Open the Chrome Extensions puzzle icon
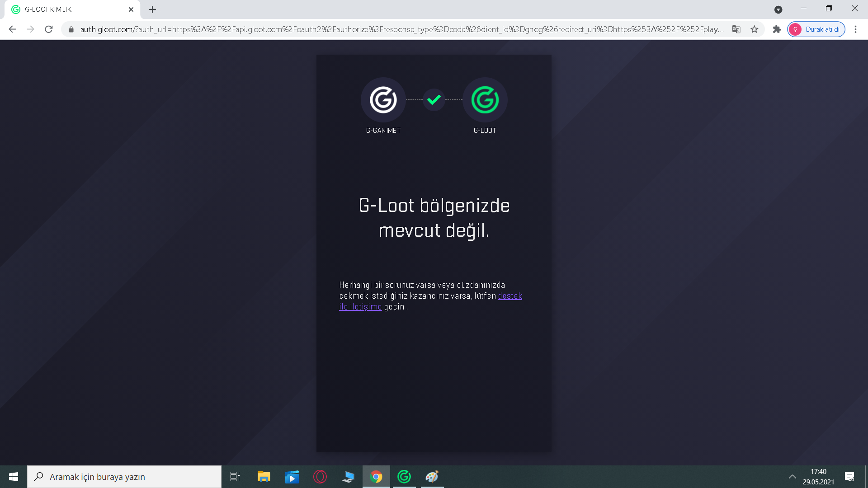 [777, 29]
